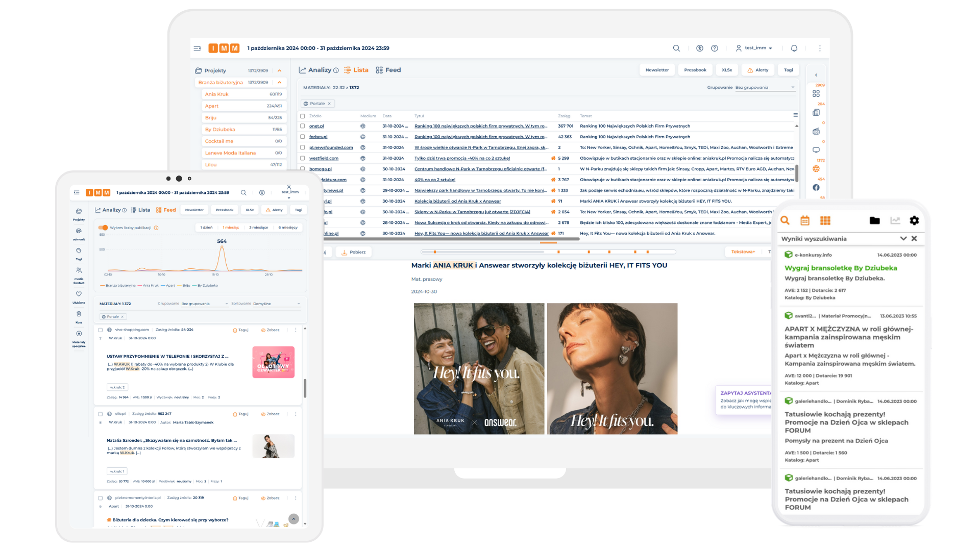The width and height of the screenshot is (980, 551).
Task: Select the 1 dzień range on the tablet chart
Action: (207, 228)
